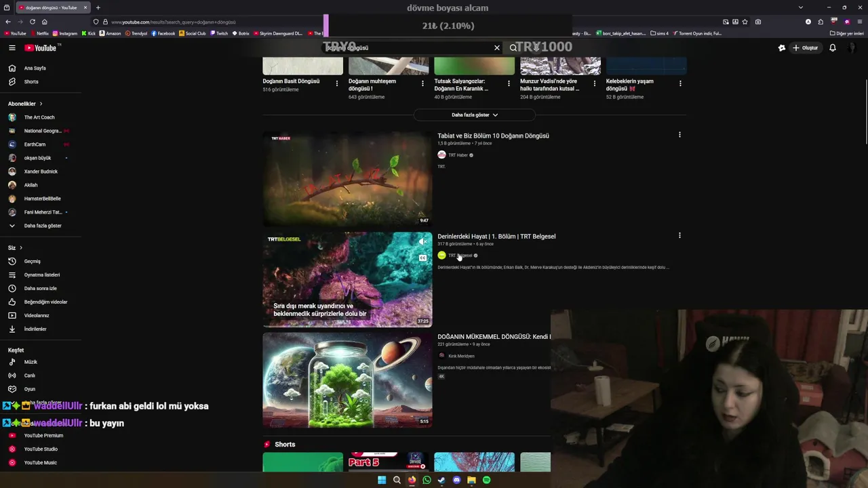Open Spotify from the taskbar
The image size is (868, 488).
click(x=486, y=480)
